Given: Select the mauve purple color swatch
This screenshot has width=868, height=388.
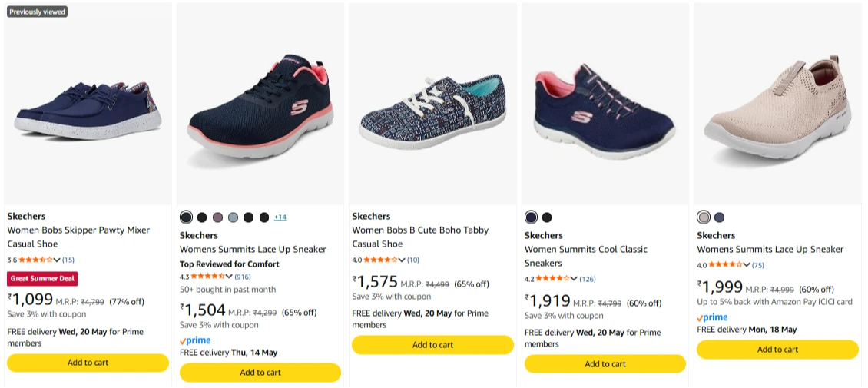Looking at the screenshot, I should (217, 217).
